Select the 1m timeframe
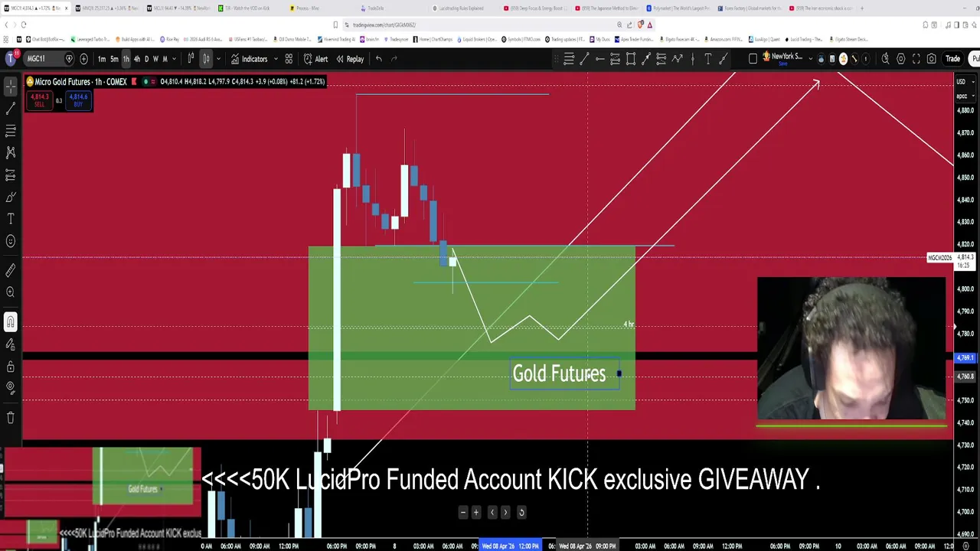 [102, 59]
